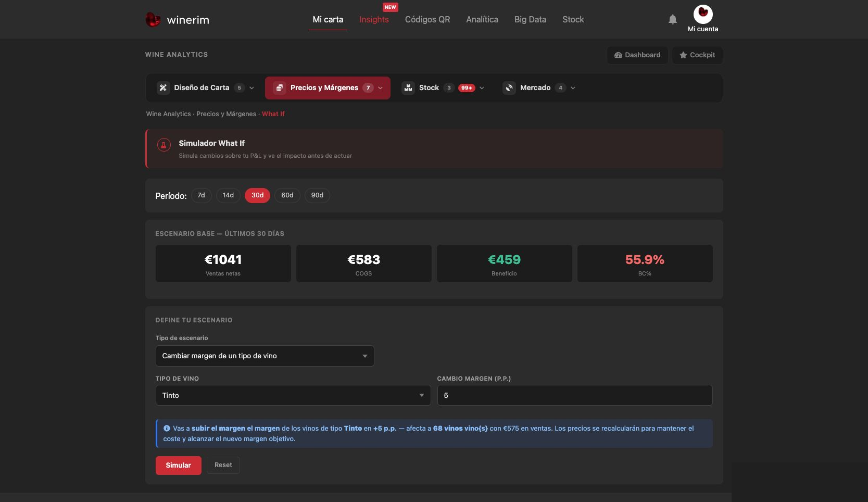This screenshot has height=502, width=868.
Task: Click the Cambio margen input field
Action: pyautogui.click(x=575, y=395)
